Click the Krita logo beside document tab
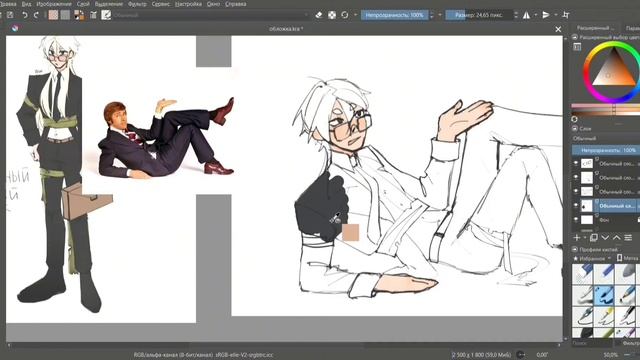Image resolution: width=640 pixels, height=360 pixels. coord(15,28)
